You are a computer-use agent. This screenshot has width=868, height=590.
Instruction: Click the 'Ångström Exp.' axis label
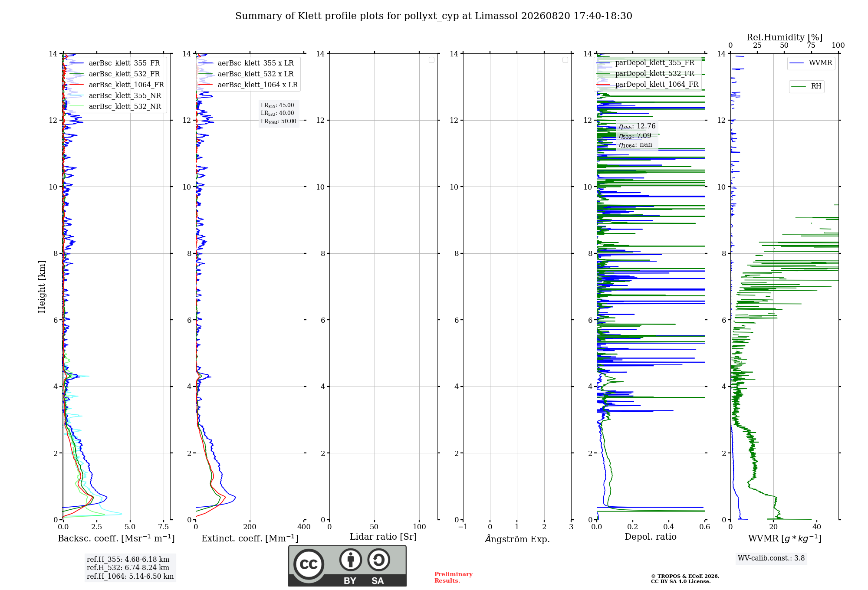coord(517,539)
